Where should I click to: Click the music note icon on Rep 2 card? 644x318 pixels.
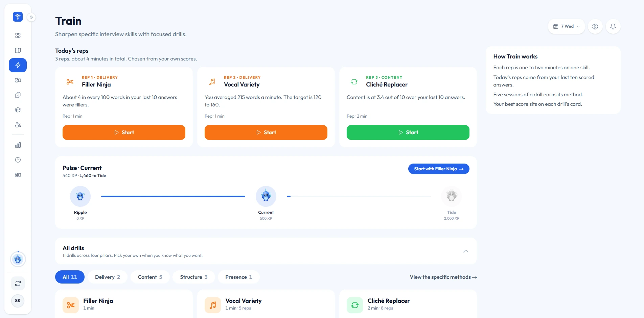212,82
